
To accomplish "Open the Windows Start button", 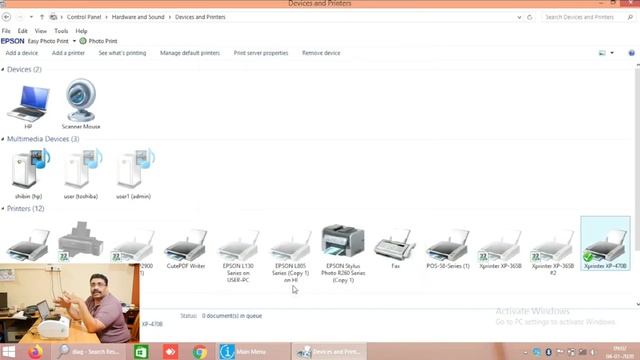I will point(8,351).
